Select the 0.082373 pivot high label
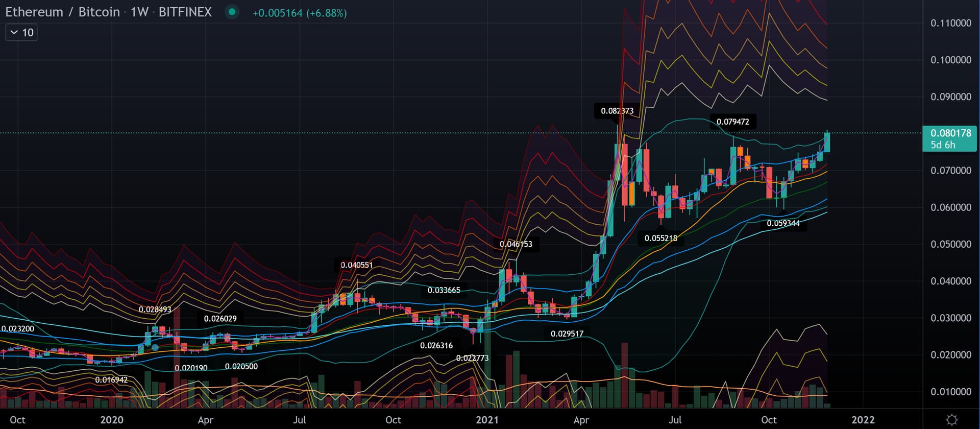Screen dimensions: 980x429 point(617,111)
